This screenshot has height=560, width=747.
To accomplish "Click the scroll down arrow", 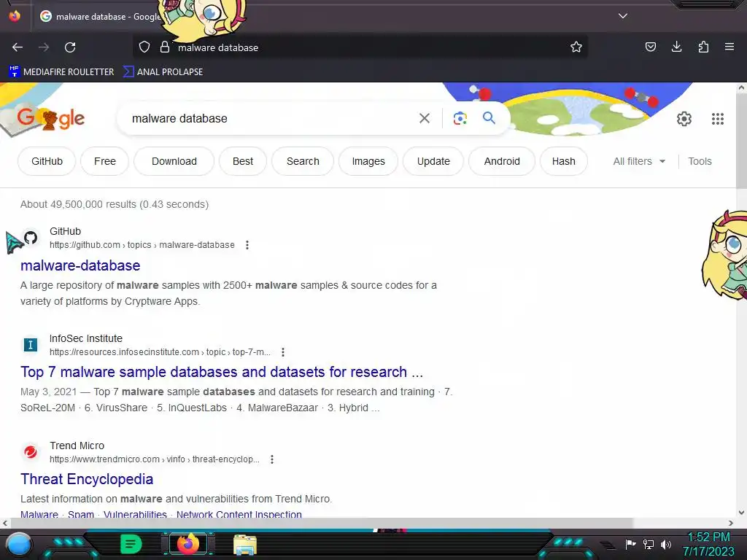I will pos(741,513).
